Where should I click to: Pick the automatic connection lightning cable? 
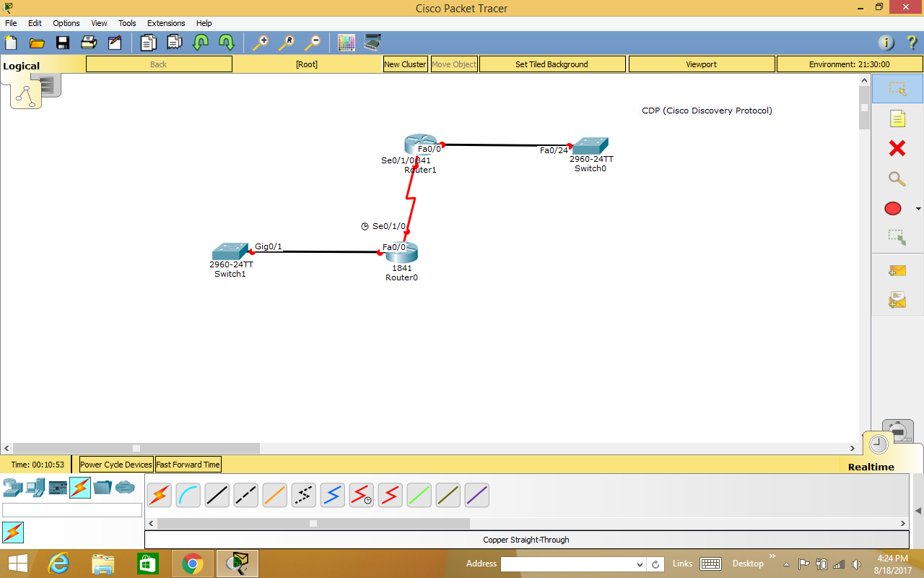tap(160, 495)
